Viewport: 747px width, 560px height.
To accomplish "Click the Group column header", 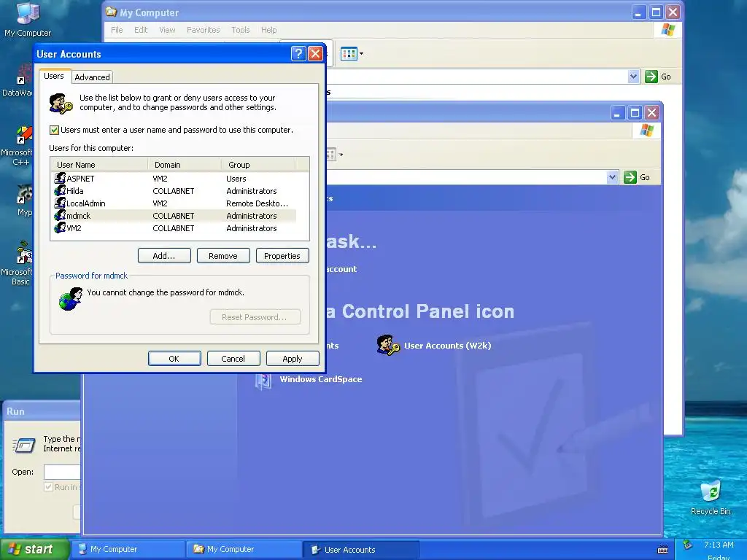I will coord(258,165).
